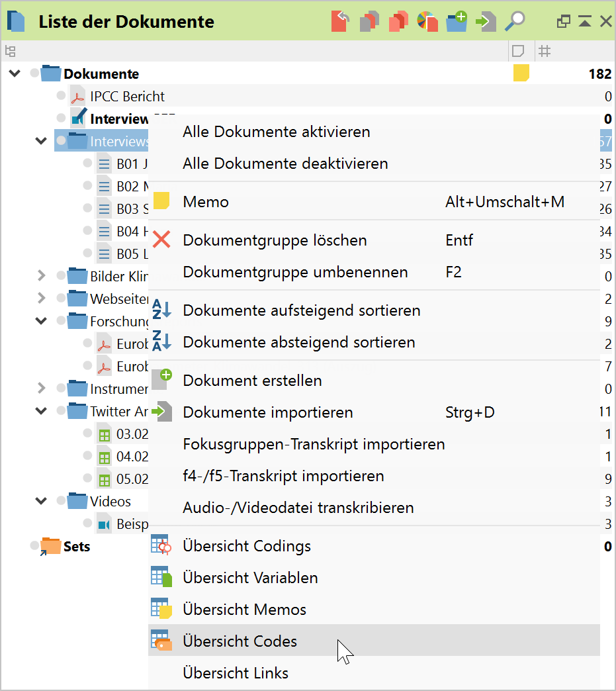Toggle activation circle of B03 document

[88, 208]
